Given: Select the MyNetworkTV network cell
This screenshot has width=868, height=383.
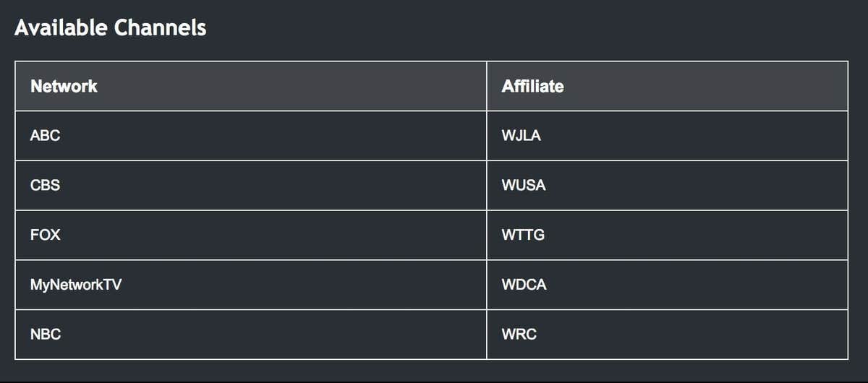Looking at the screenshot, I should [76, 285].
